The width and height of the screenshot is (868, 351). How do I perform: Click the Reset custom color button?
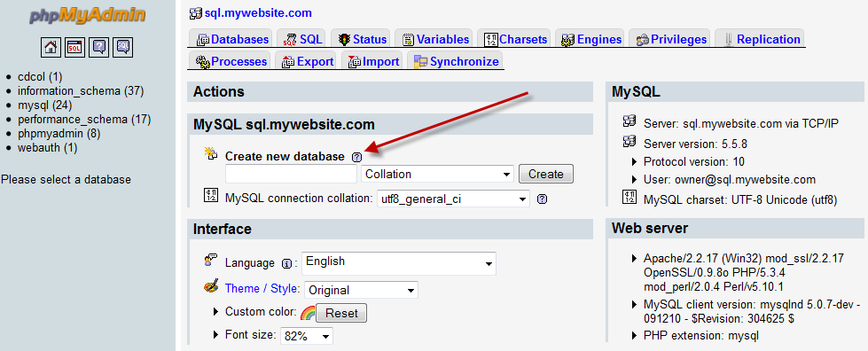(x=341, y=314)
